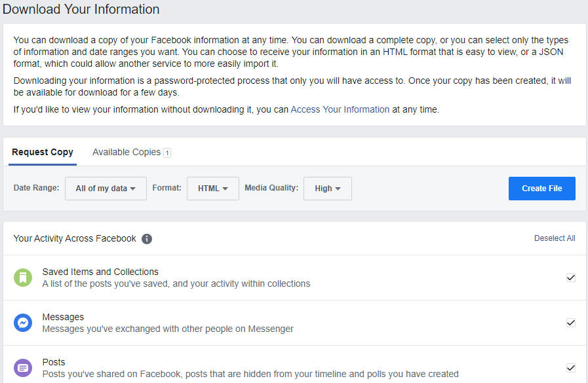Uncheck Saved Items and Collections checkbox
Screen dimensions: 588x383
571,278
